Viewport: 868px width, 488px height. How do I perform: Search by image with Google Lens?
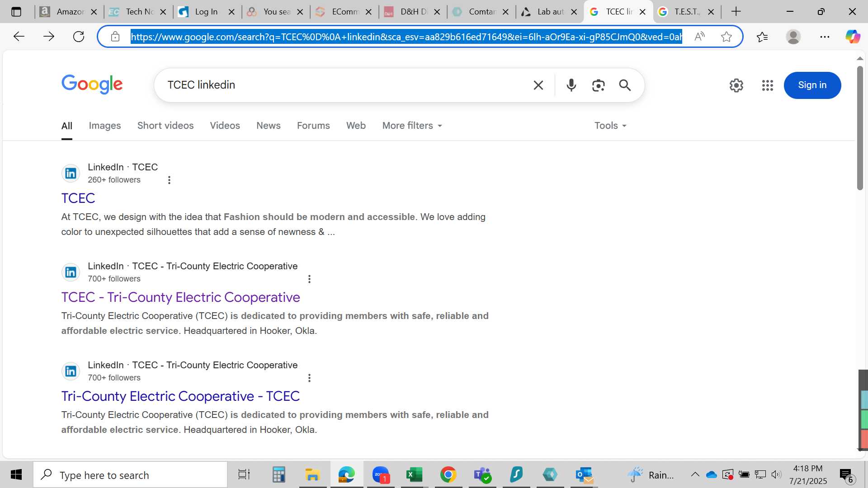pyautogui.click(x=598, y=85)
